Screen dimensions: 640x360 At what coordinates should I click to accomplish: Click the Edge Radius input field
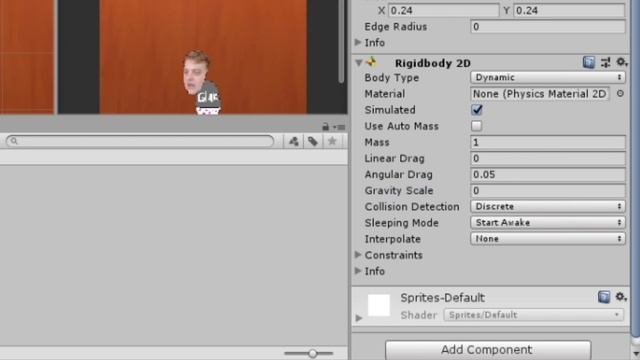(548, 27)
